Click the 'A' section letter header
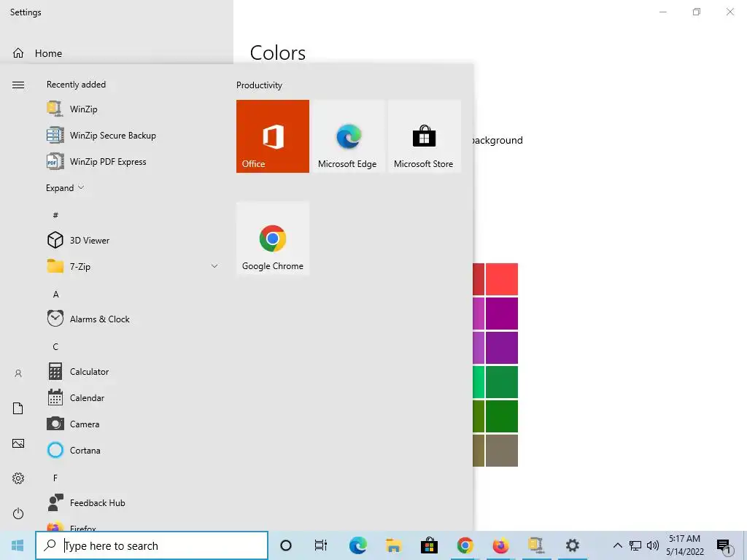The image size is (747, 560). [x=55, y=295]
